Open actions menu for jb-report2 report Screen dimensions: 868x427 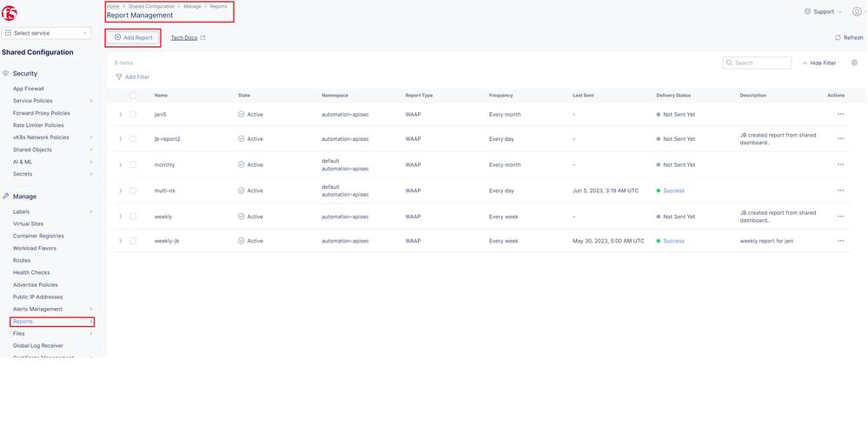840,138
